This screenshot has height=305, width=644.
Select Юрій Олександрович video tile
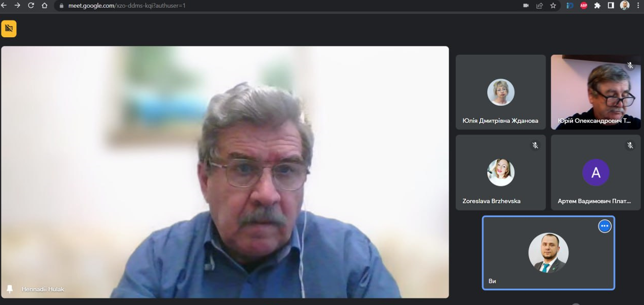(596, 92)
